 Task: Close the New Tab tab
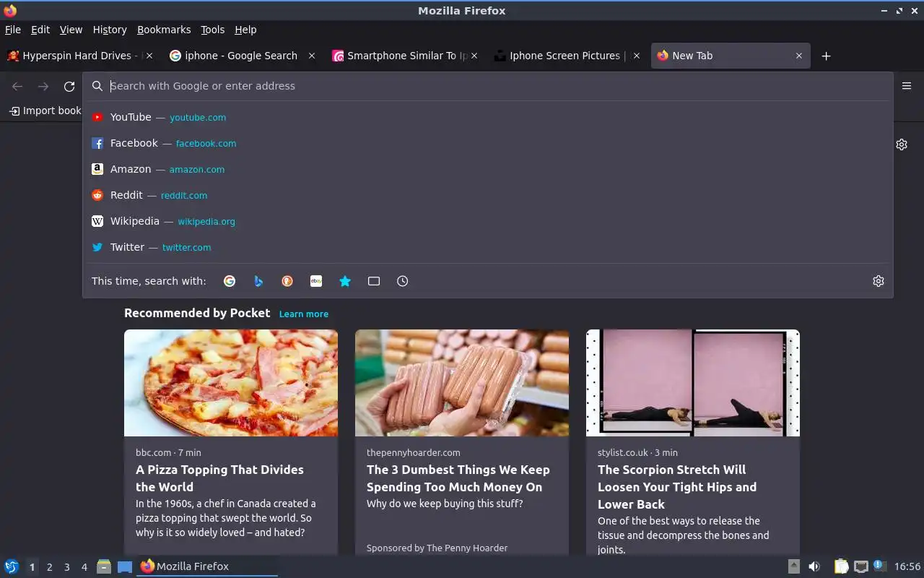(x=799, y=56)
